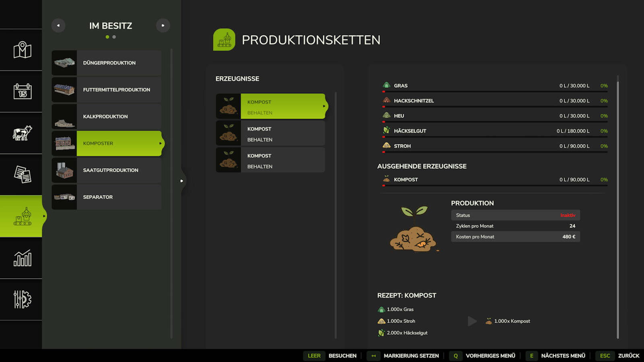Open the Düngerproduktion production facility
This screenshot has width=644, height=362.
click(x=109, y=63)
